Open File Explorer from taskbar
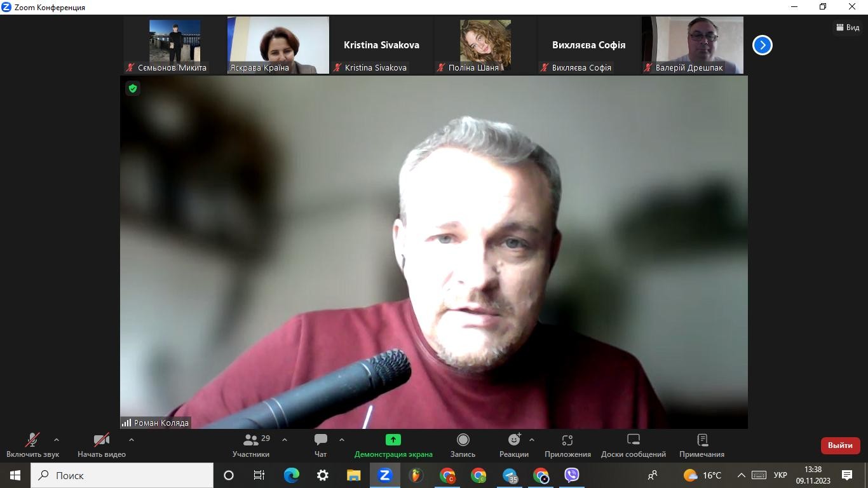 click(x=353, y=475)
